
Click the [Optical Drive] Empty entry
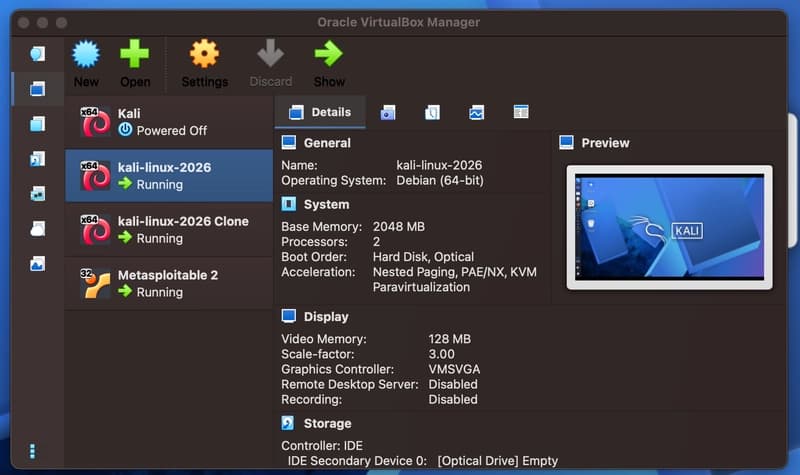(497, 461)
